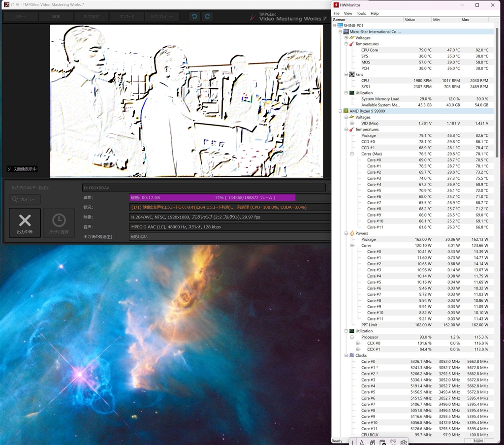Collapse the AMD Ryzen 9 9900X node
Viewport: 504px width, 445px height.
[340, 111]
